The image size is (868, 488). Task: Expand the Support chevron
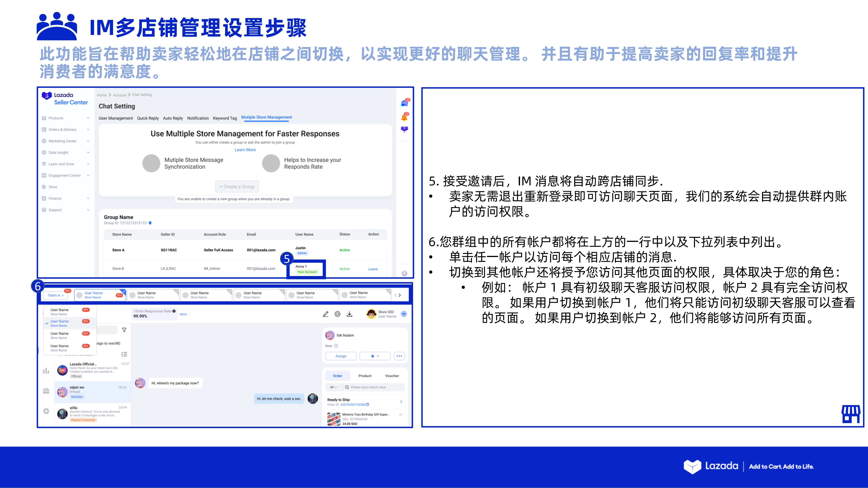coord(88,210)
